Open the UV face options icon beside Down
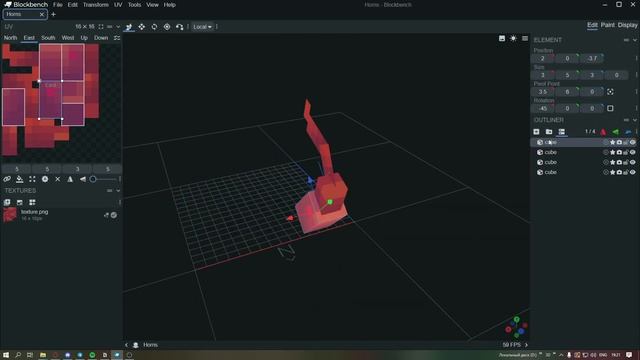 pos(117,38)
